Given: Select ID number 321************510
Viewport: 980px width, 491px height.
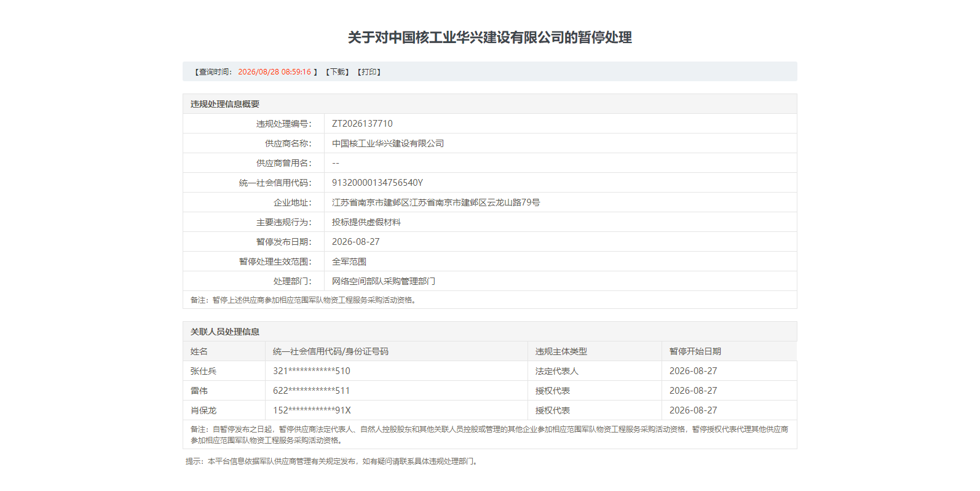Looking at the screenshot, I should (x=312, y=371).
